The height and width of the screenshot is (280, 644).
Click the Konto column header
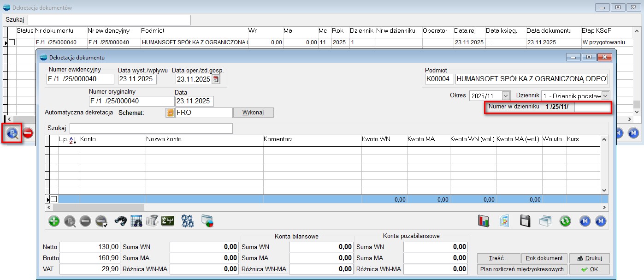pos(88,139)
